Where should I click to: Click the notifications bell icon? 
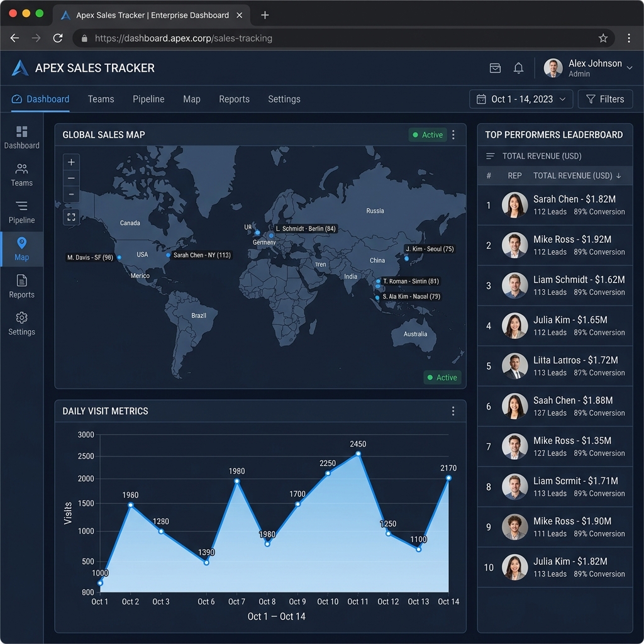[518, 68]
